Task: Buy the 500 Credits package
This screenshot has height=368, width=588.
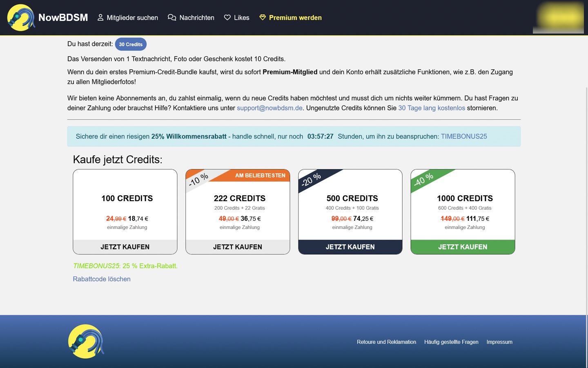Action: coord(350,247)
